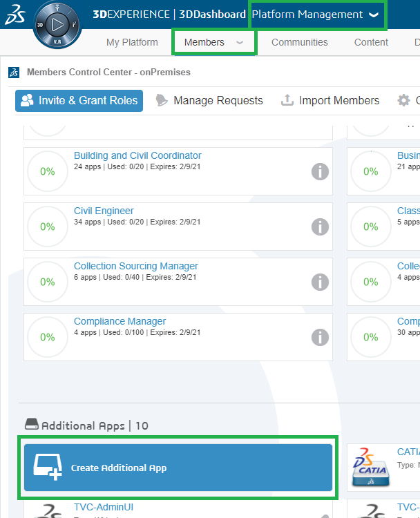Click the TVC-AdminUI app icon
Viewport: 420px width, 518px height.
click(47, 511)
